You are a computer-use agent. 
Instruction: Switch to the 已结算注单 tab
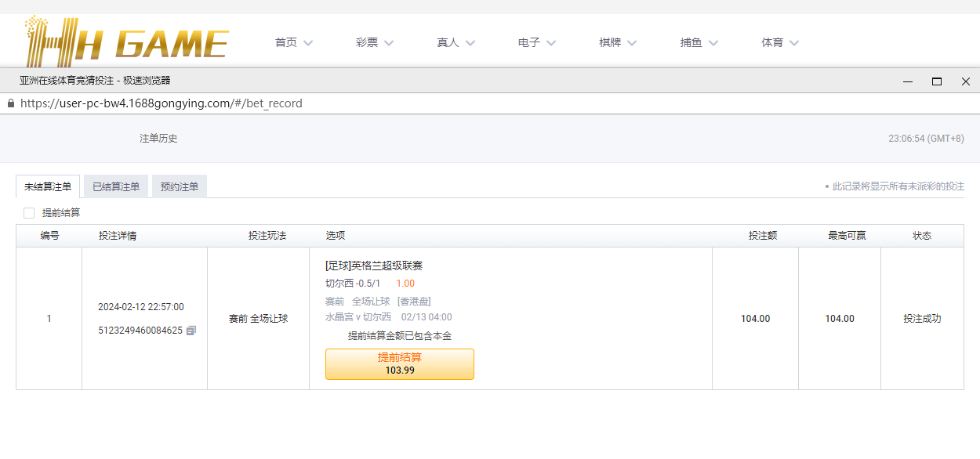[x=116, y=186]
